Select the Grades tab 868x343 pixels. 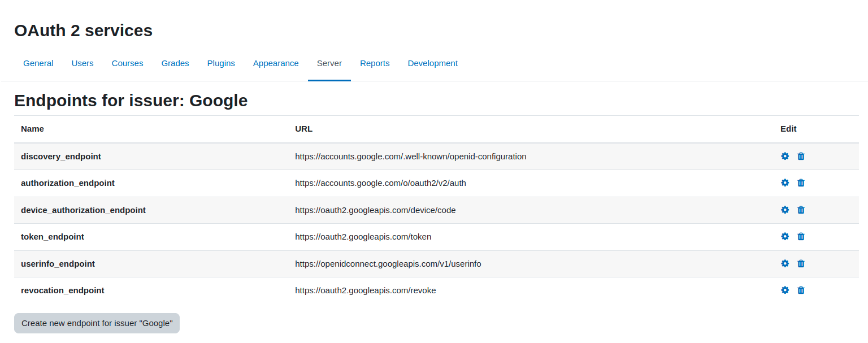point(175,63)
